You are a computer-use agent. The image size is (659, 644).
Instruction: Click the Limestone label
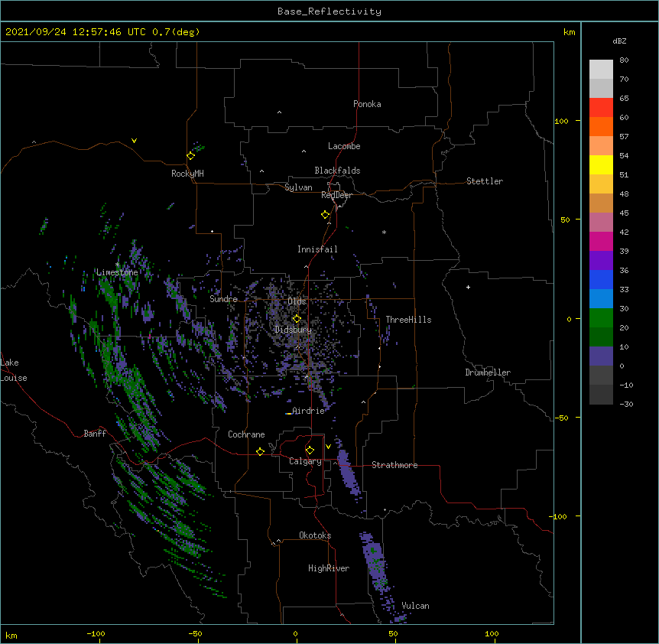[117, 272]
